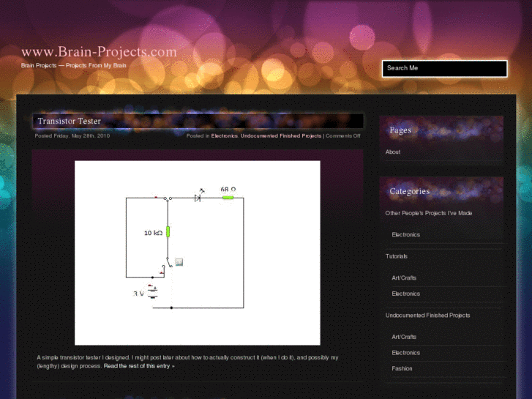
Task: Open Undocumented Finished Projects in post meta
Action: tap(281, 136)
